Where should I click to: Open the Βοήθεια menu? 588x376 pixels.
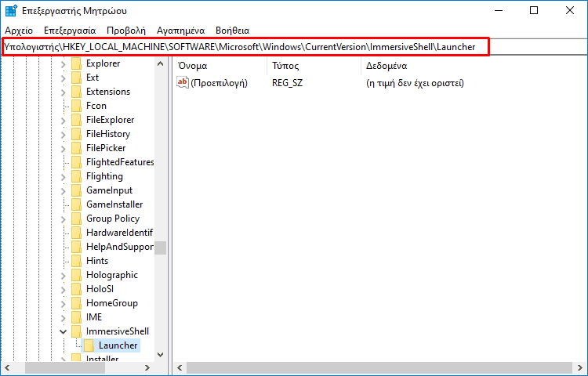pos(233,31)
